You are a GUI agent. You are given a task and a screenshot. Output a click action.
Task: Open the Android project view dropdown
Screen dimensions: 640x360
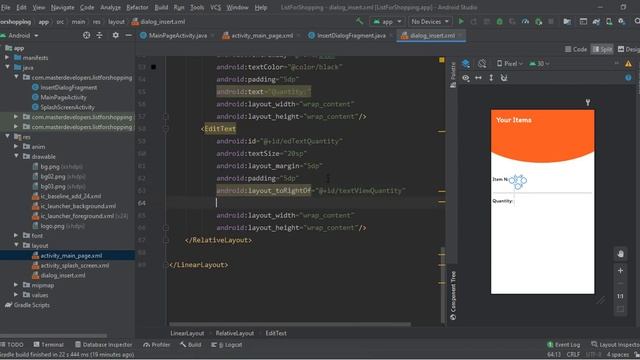20,36
